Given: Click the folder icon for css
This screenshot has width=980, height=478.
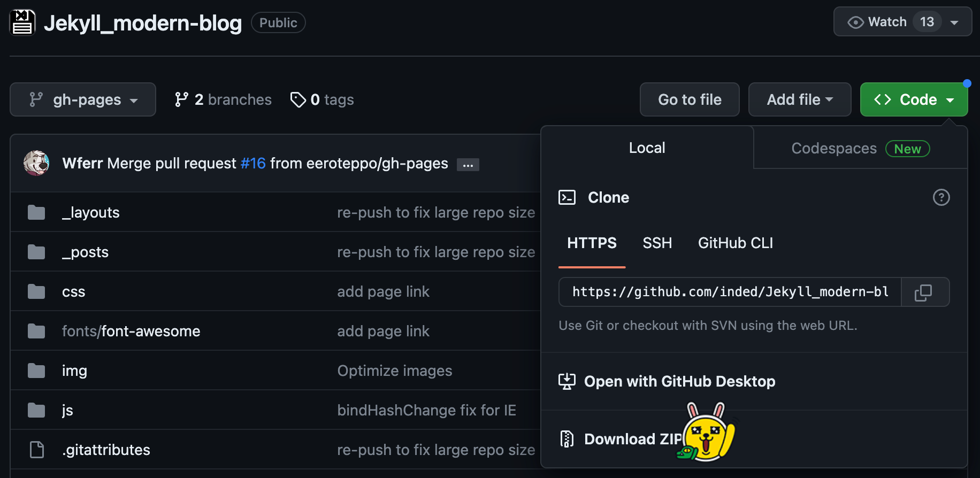Looking at the screenshot, I should (x=36, y=291).
